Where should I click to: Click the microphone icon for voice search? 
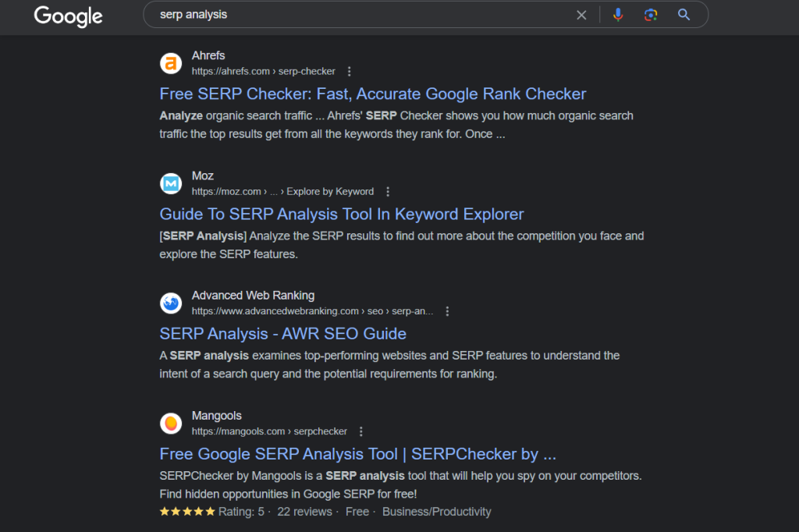pos(618,14)
